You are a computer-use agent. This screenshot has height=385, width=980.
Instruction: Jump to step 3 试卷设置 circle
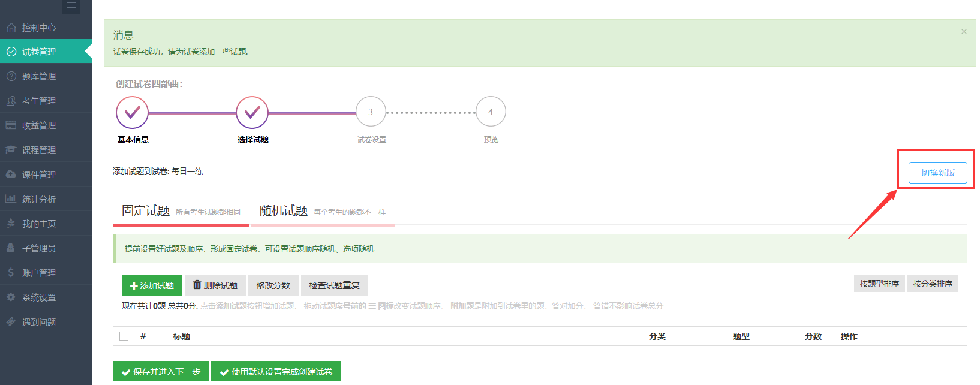[371, 112]
